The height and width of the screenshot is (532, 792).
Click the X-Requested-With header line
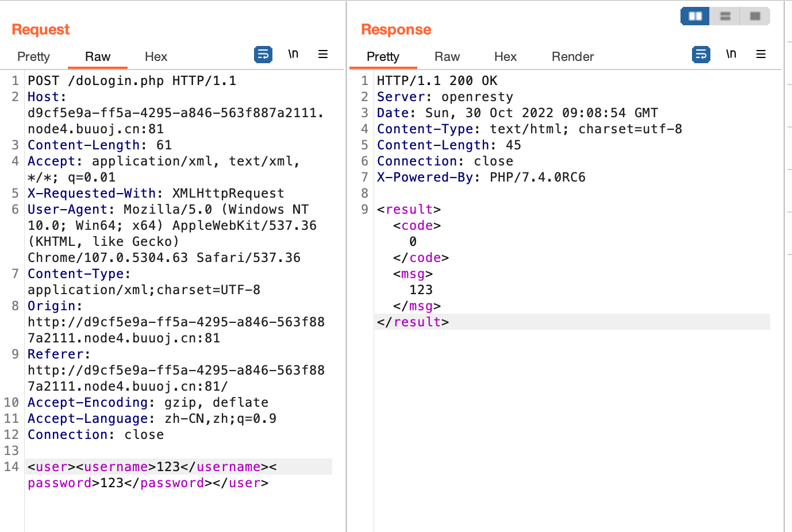(156, 194)
